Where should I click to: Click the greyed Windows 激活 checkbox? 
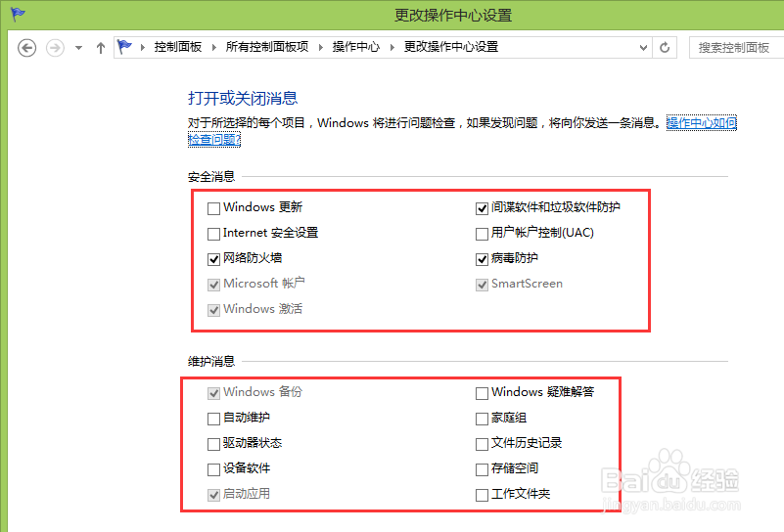tap(213, 310)
